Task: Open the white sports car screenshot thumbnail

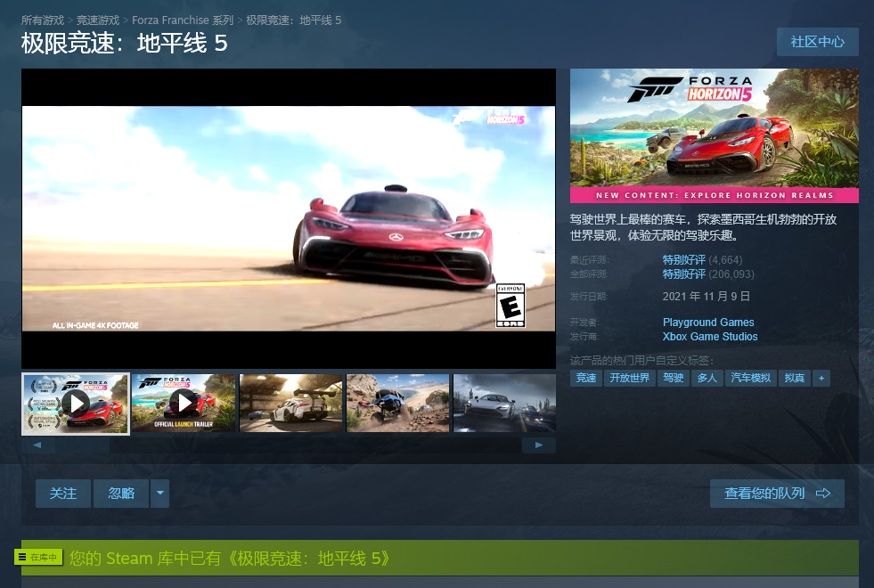Action: (x=290, y=403)
